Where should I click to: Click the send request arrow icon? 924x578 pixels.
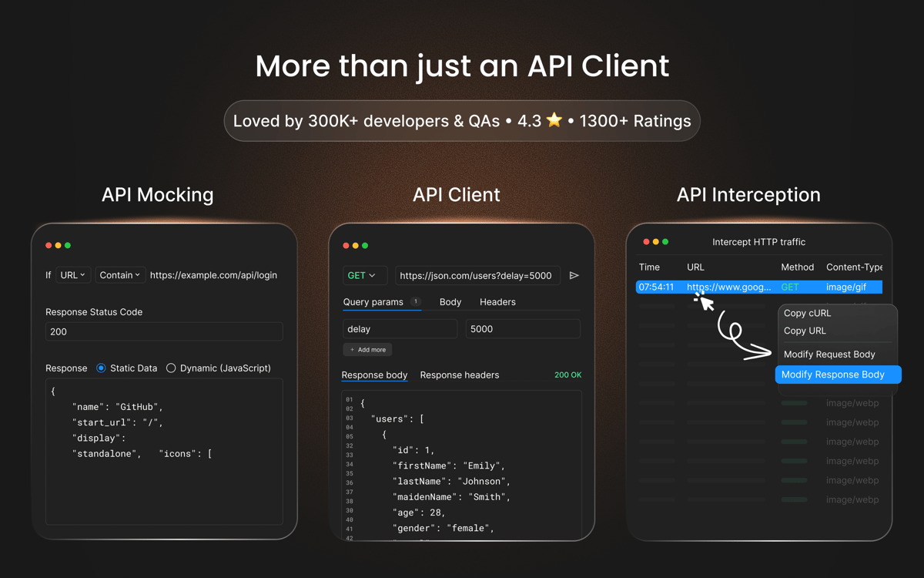click(x=574, y=275)
